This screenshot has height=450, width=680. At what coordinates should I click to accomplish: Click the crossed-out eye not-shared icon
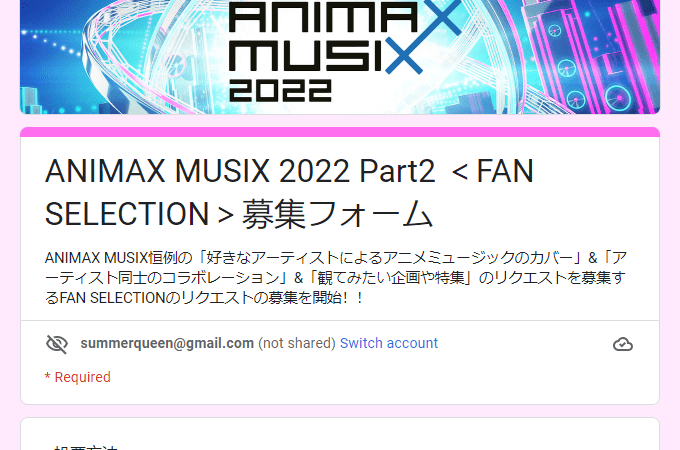[57, 344]
